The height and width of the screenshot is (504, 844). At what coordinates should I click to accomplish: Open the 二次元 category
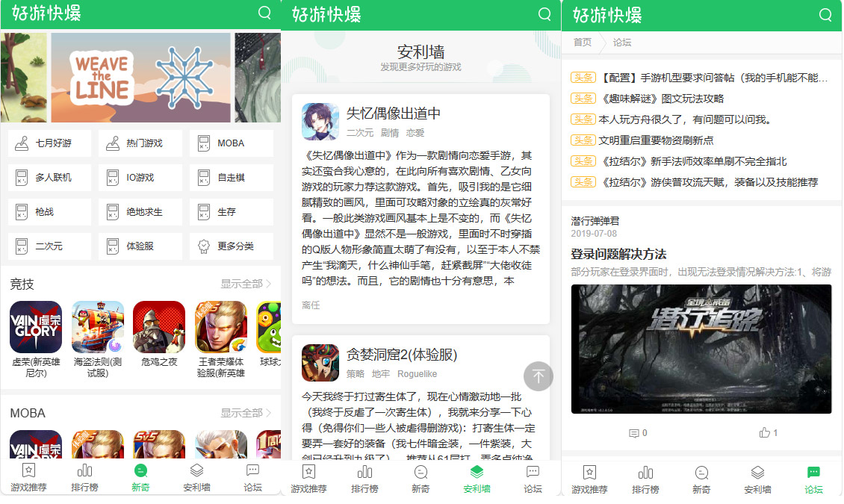[49, 246]
